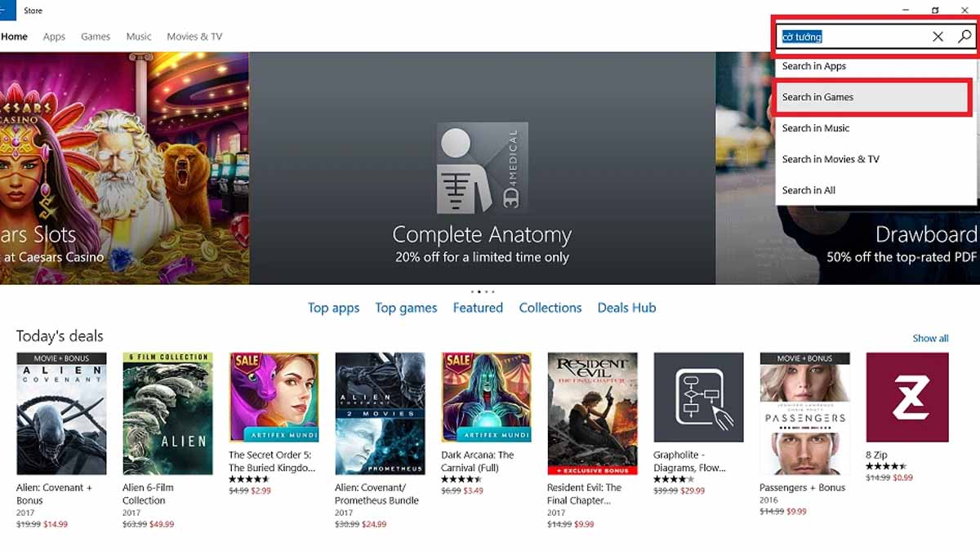The width and height of the screenshot is (980, 551).
Task: Switch to the Games tab
Action: (x=96, y=37)
